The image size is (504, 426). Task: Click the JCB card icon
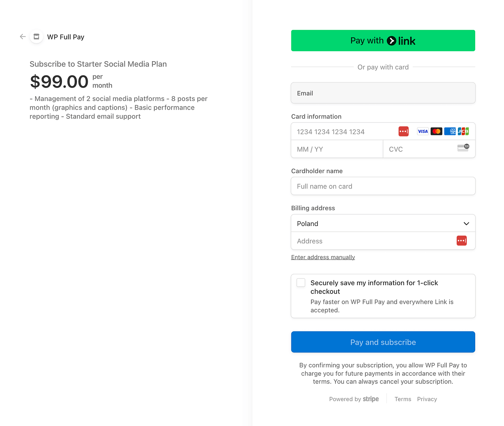[463, 131]
